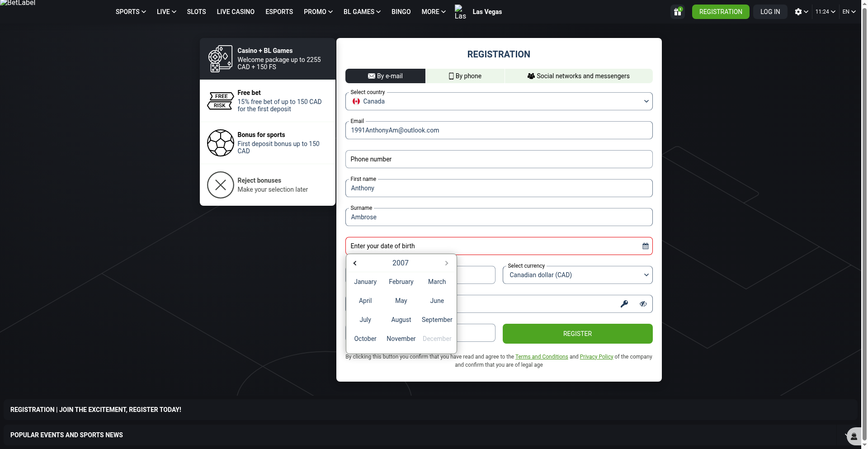Go to previous year in date picker

pos(355,263)
